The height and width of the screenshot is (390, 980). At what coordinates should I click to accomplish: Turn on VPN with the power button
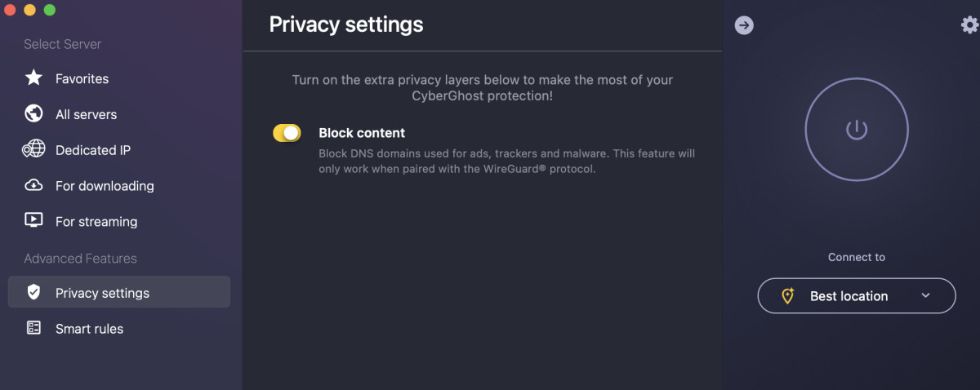pos(857,129)
